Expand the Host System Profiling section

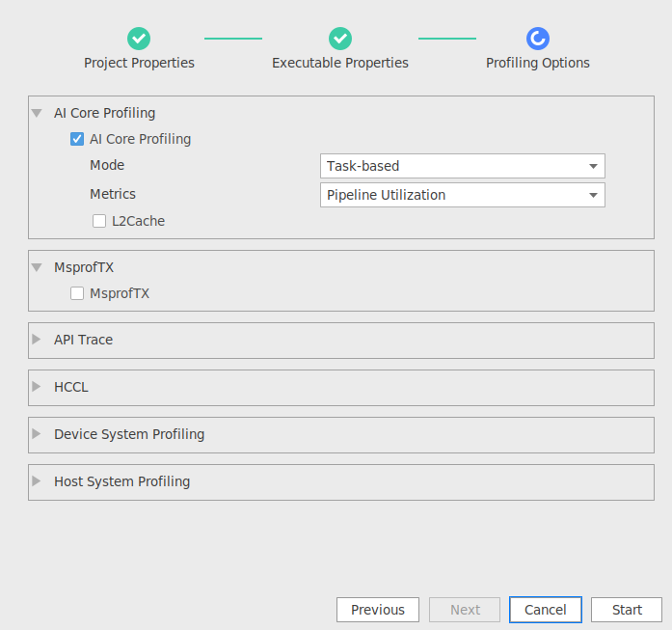[37, 480]
